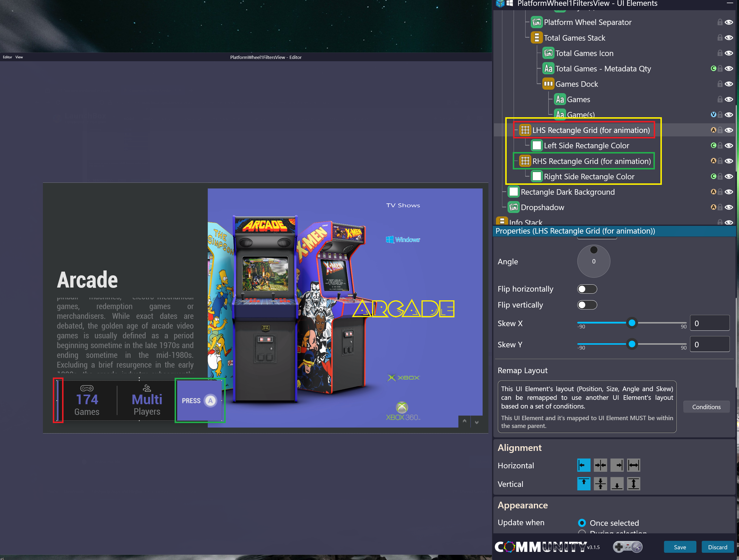Hide Total Games - Metadata Qty element
Image resolution: width=739 pixels, height=560 pixels.
coord(729,68)
